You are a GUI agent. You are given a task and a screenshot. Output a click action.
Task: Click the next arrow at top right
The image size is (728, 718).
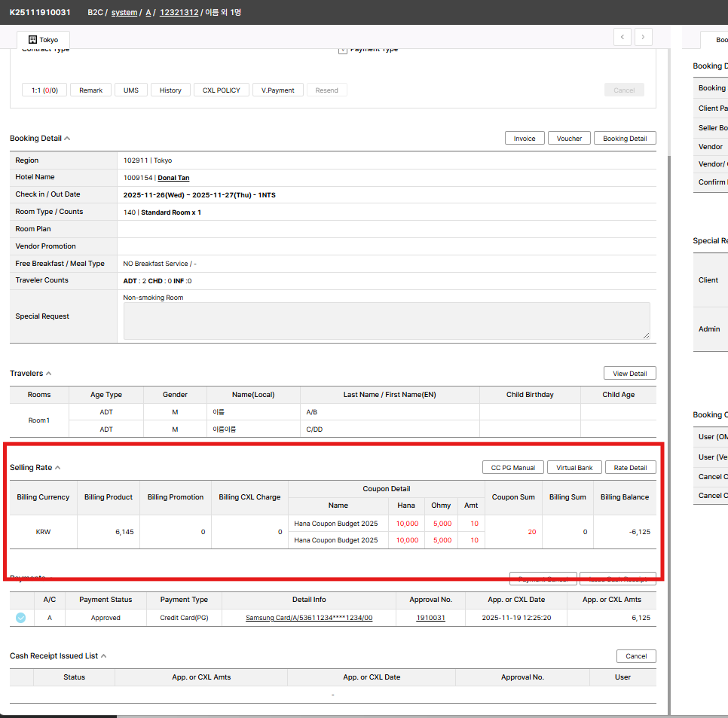[x=643, y=37]
